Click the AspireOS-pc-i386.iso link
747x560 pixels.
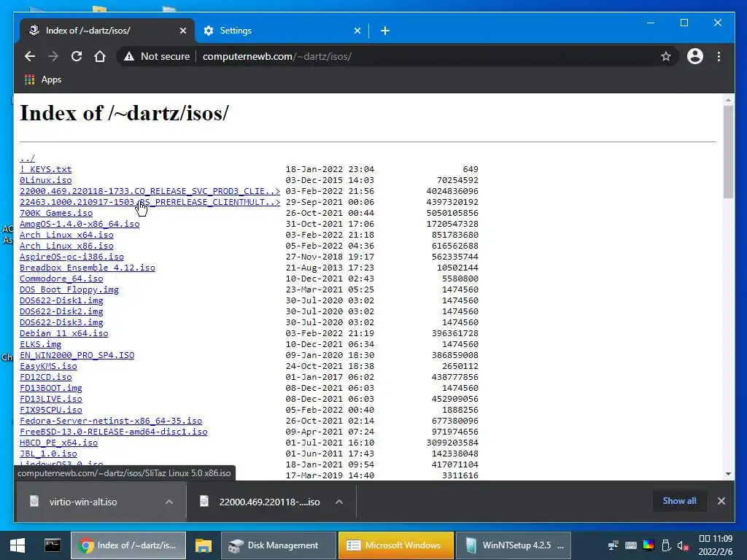pyautogui.click(x=71, y=257)
